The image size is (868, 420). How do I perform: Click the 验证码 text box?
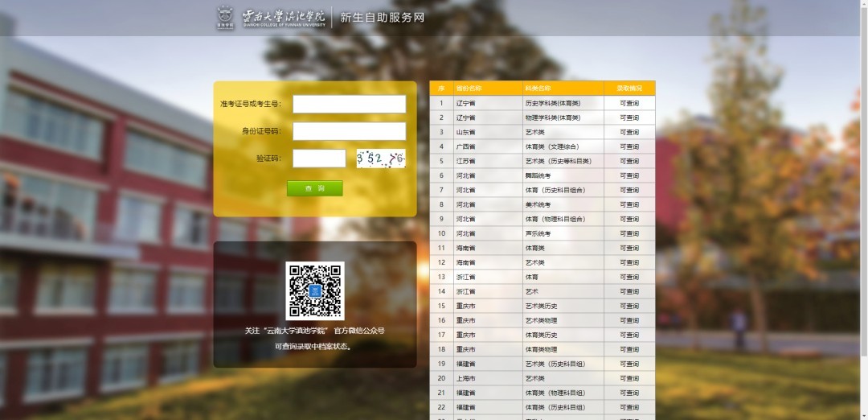[319, 159]
